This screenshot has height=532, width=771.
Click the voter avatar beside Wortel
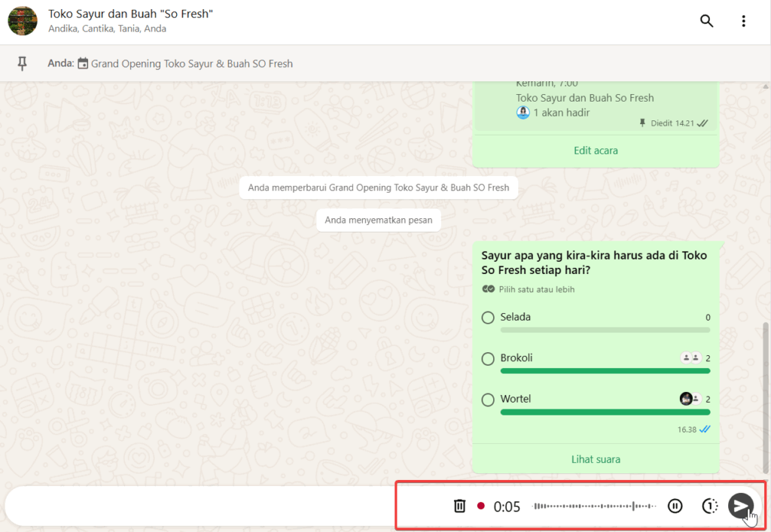(x=687, y=399)
